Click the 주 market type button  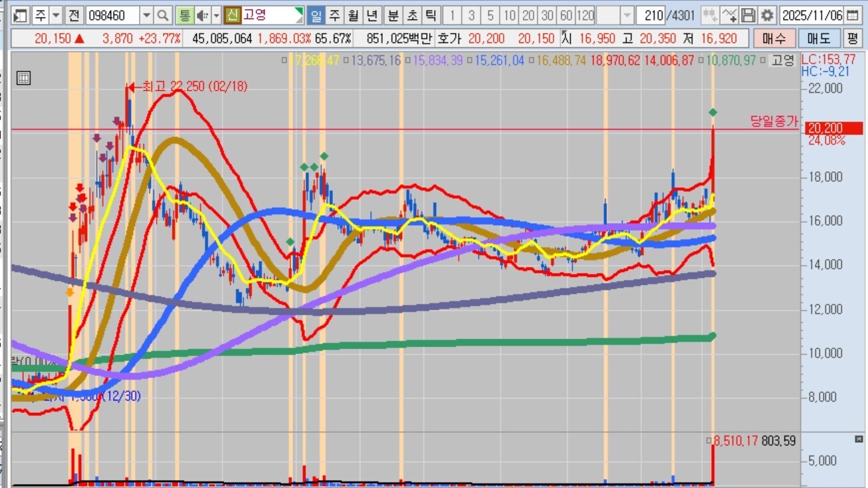pyautogui.click(x=40, y=15)
